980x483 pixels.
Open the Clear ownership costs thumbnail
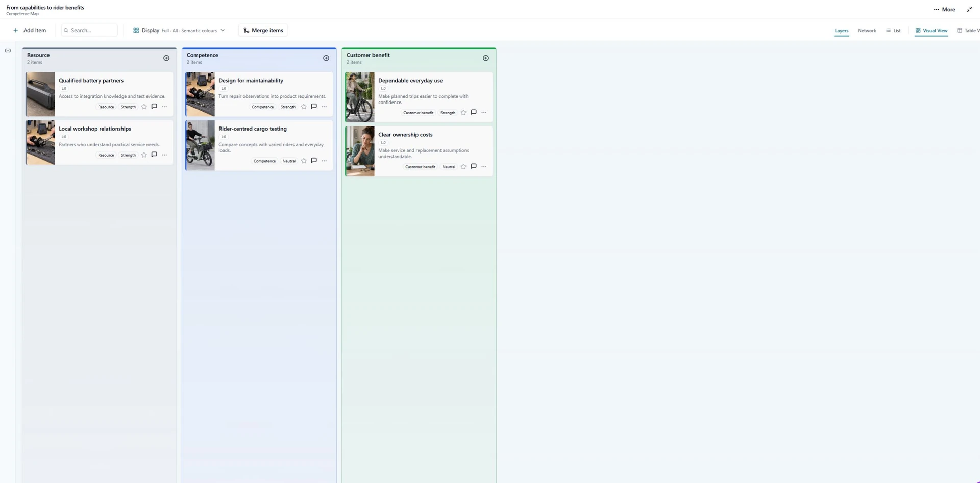pyautogui.click(x=360, y=151)
